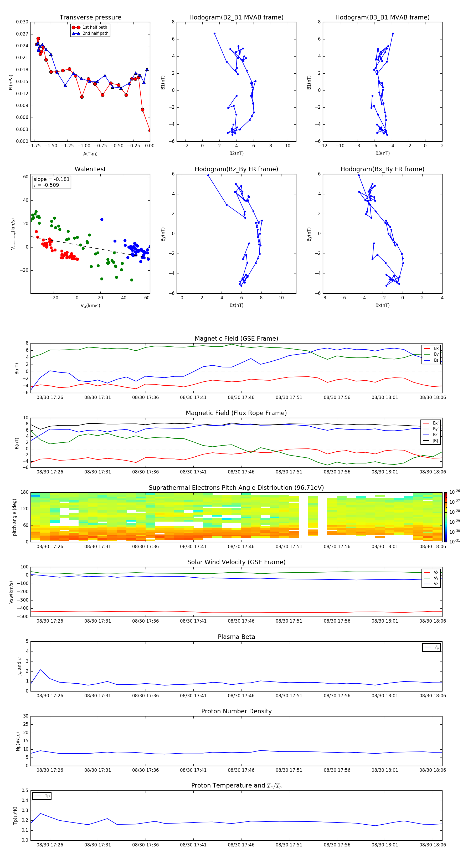Click the "Hodogram(B2_B1 MVAB frame)" title
The height and width of the screenshot is (868, 473).
[x=236, y=17]
